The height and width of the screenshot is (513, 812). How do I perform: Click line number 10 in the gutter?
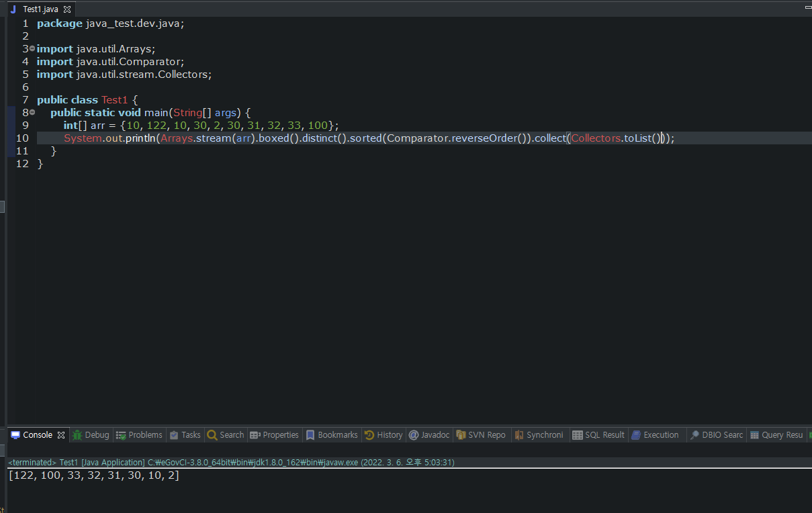click(23, 138)
